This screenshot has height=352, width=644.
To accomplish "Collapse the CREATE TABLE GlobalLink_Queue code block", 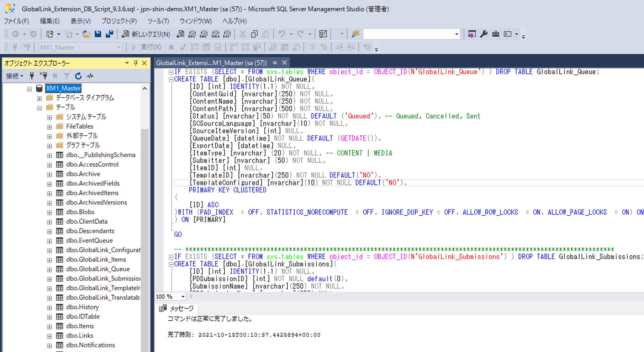I will (x=171, y=79).
